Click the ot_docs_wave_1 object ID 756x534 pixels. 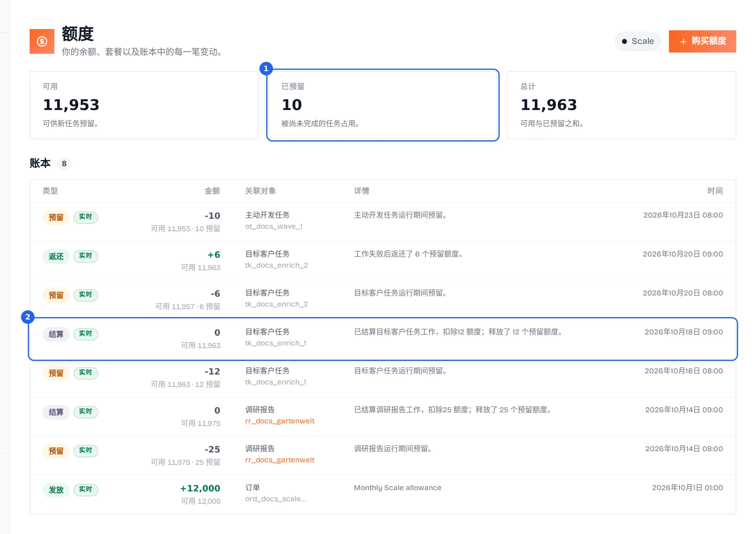[274, 226]
